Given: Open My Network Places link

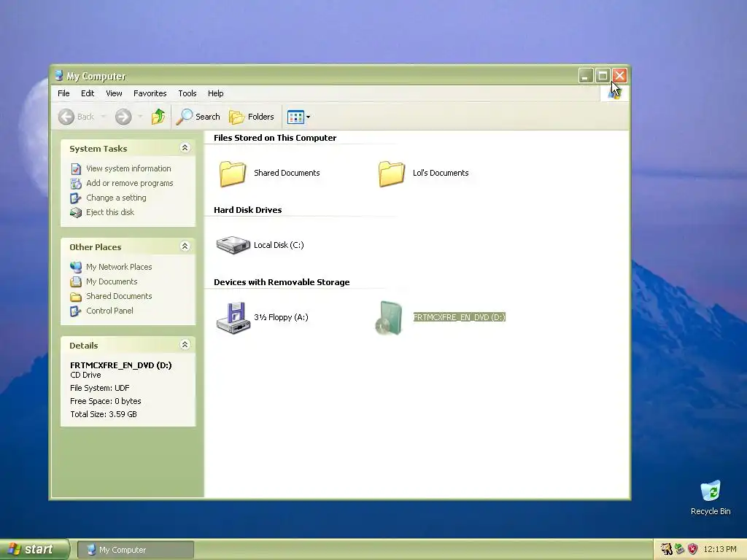Looking at the screenshot, I should pos(119,267).
